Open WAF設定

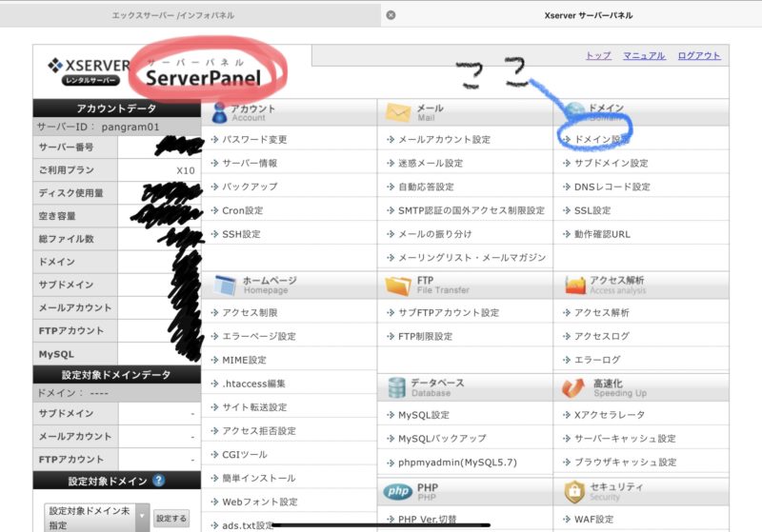pos(594,519)
